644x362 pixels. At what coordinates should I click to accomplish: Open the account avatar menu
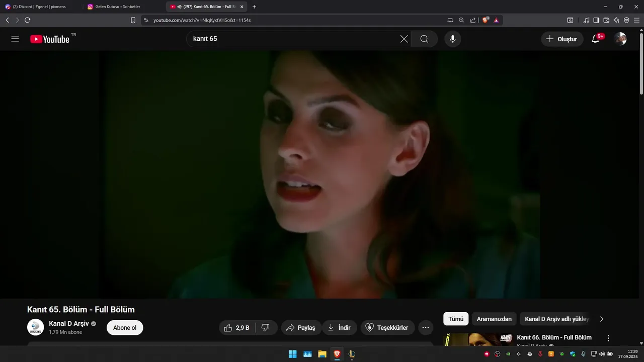click(620, 39)
